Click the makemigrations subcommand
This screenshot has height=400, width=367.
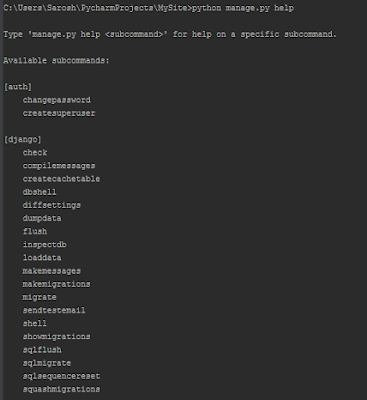57,284
